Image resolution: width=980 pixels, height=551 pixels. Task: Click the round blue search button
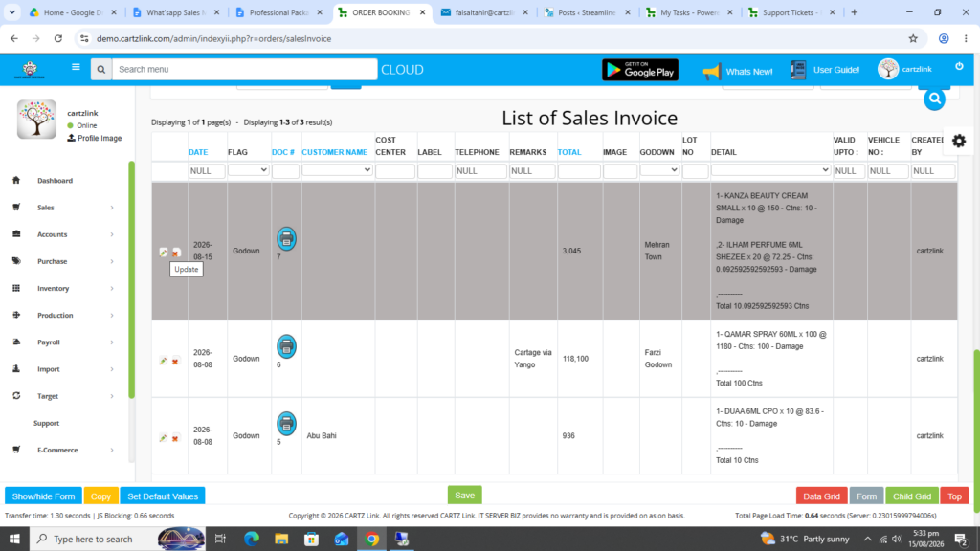[x=934, y=99]
